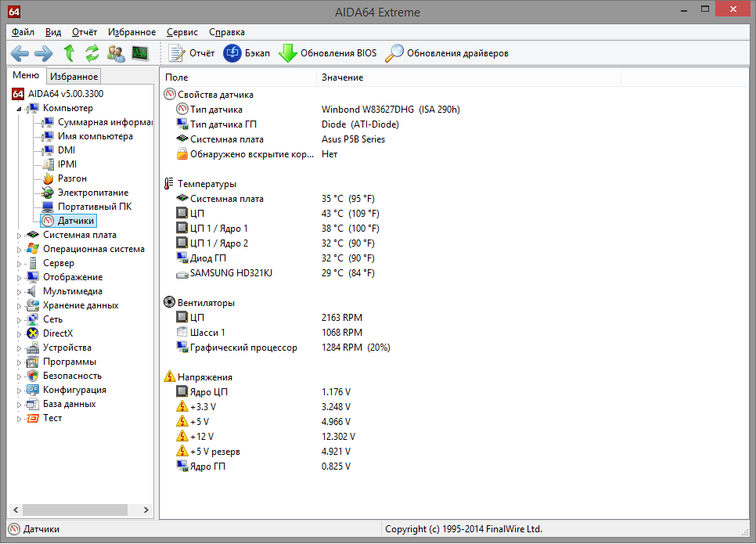Open the Отчёт menu
This screenshot has height=544, width=756.
pyautogui.click(x=85, y=32)
